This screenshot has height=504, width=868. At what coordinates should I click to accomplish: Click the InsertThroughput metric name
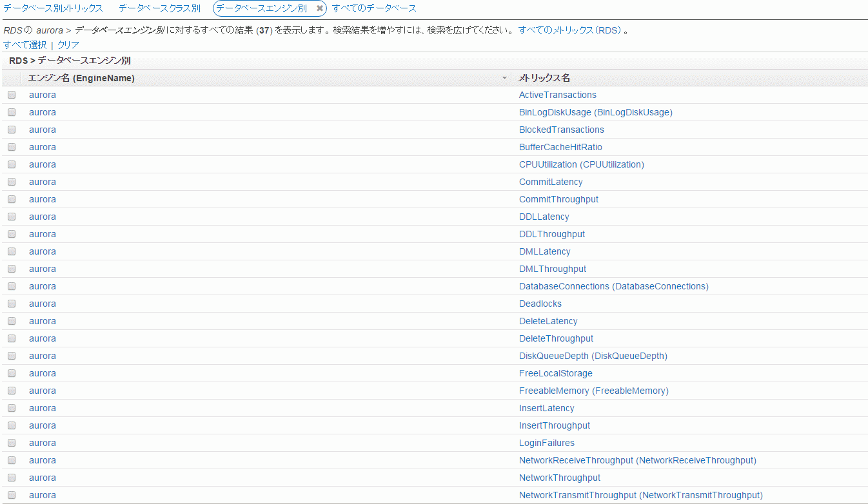click(555, 425)
